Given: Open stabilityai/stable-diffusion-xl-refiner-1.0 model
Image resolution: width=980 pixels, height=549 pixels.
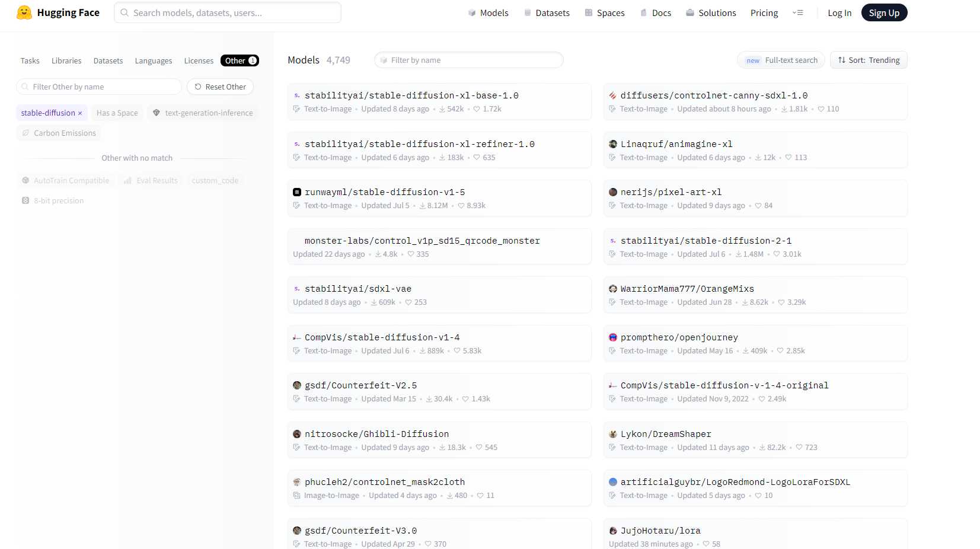Looking at the screenshot, I should point(439,150).
